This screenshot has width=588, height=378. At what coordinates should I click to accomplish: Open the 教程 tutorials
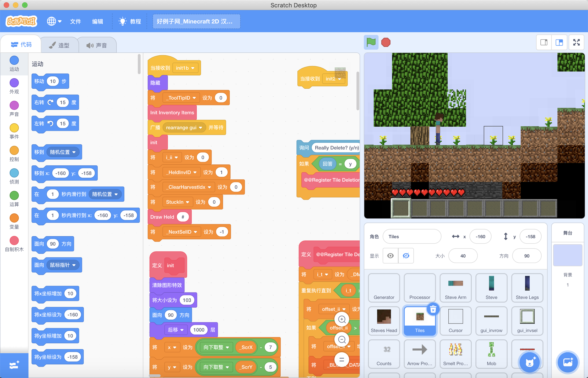click(130, 22)
